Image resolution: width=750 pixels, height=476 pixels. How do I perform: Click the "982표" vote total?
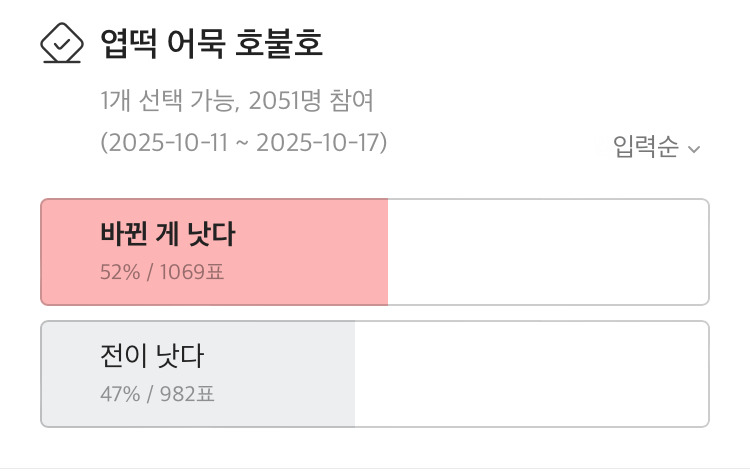pyautogui.click(x=186, y=394)
